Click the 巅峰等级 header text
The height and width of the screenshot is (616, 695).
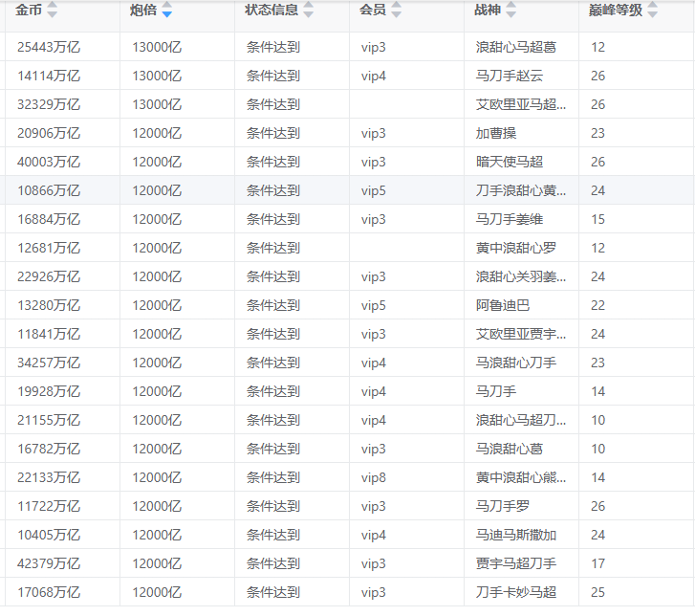615,11
